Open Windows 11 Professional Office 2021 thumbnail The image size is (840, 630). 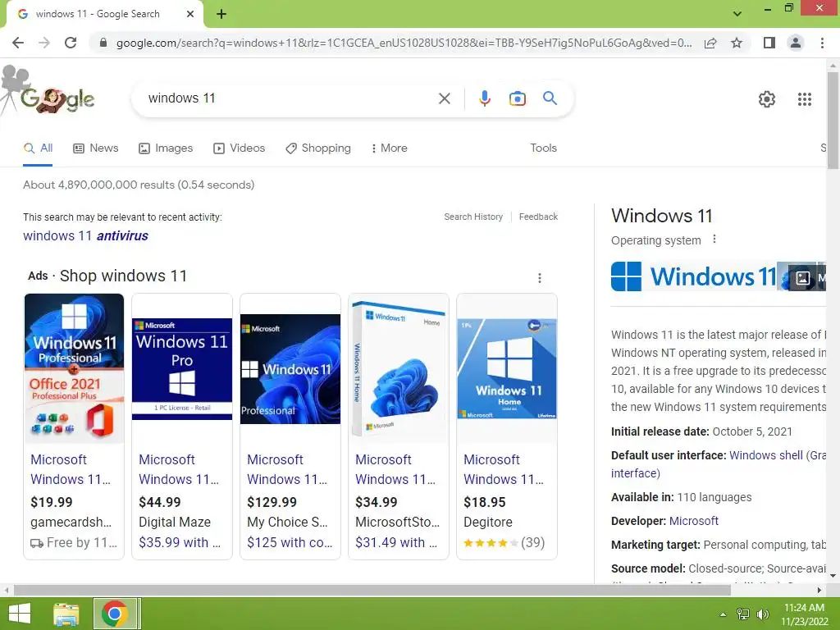pyautogui.click(x=74, y=368)
